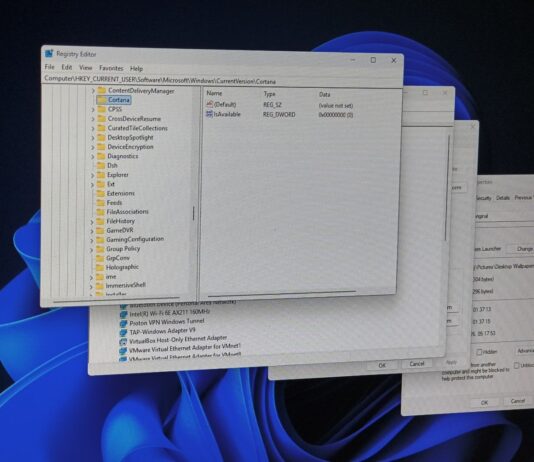Click Cancel in the file Properties dialog

coord(518,401)
